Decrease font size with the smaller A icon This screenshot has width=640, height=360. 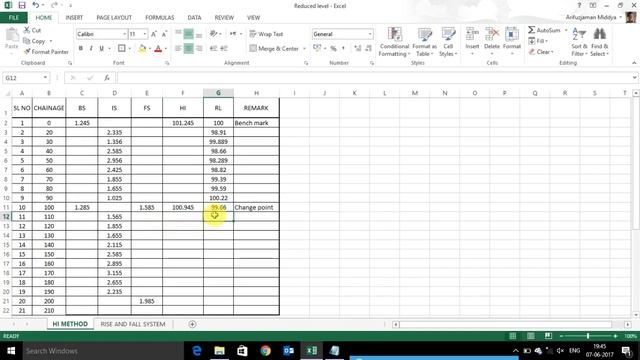point(164,34)
